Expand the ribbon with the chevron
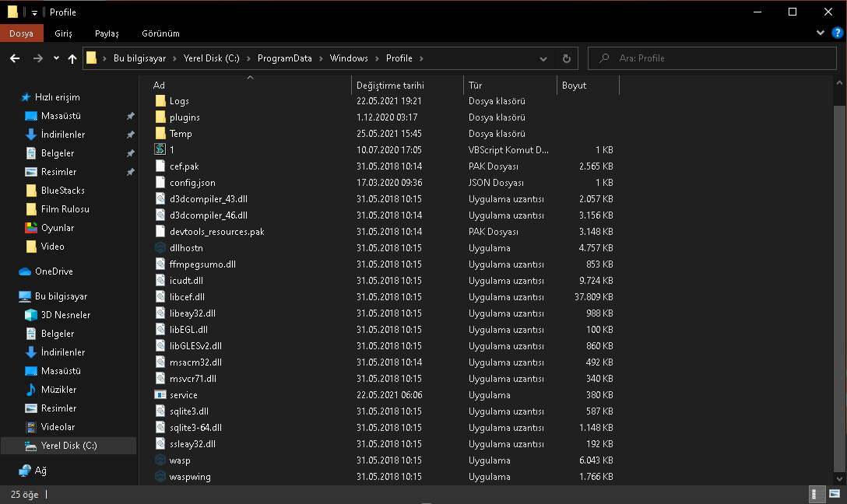Viewport: 847px width, 504px height. [820, 33]
